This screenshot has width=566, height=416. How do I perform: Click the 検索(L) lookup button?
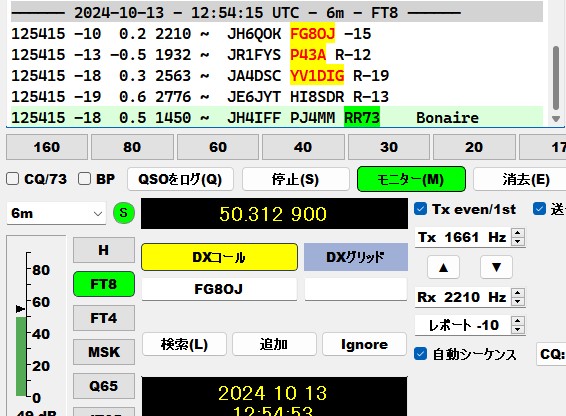(x=184, y=344)
